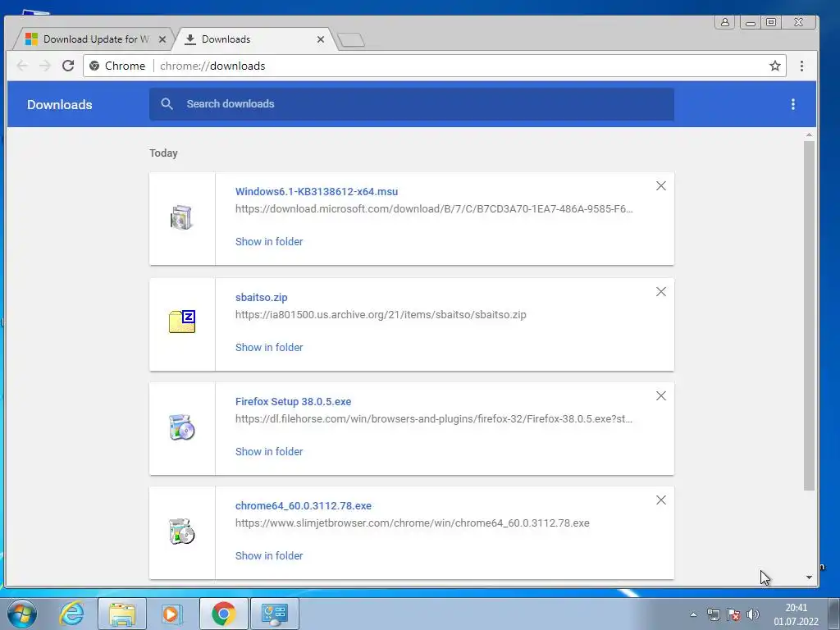Open the Windows Start menu
Screen dimensions: 840x630
click(21, 614)
